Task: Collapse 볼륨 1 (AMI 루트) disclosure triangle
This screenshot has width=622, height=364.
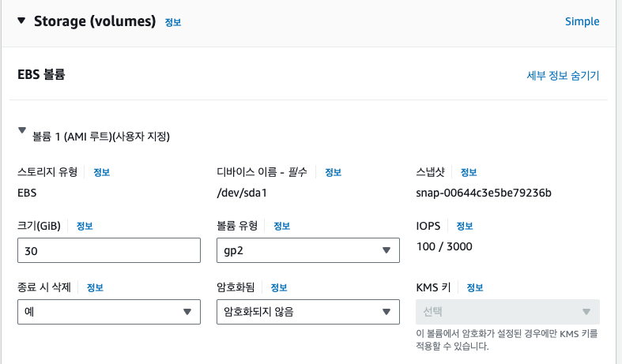Action: (x=22, y=133)
